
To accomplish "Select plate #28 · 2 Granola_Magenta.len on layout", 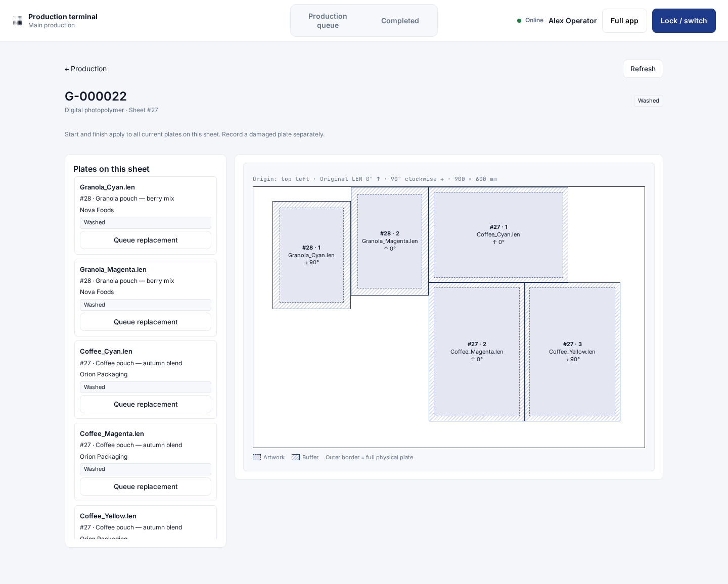I will (390, 241).
